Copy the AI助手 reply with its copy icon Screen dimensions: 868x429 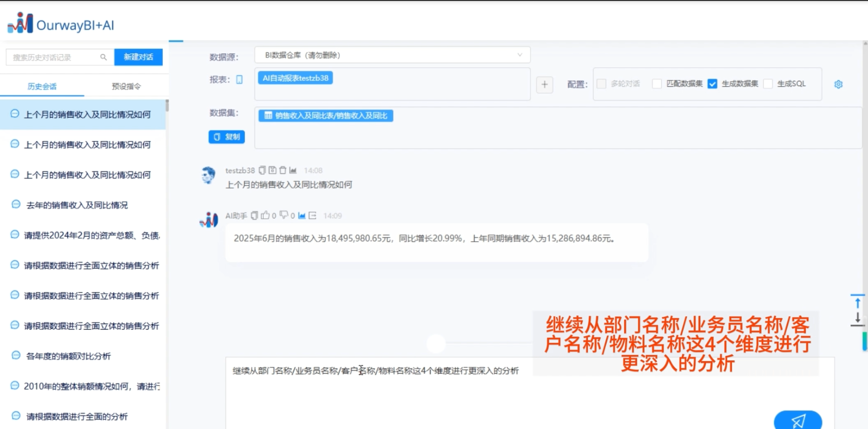pyautogui.click(x=255, y=215)
